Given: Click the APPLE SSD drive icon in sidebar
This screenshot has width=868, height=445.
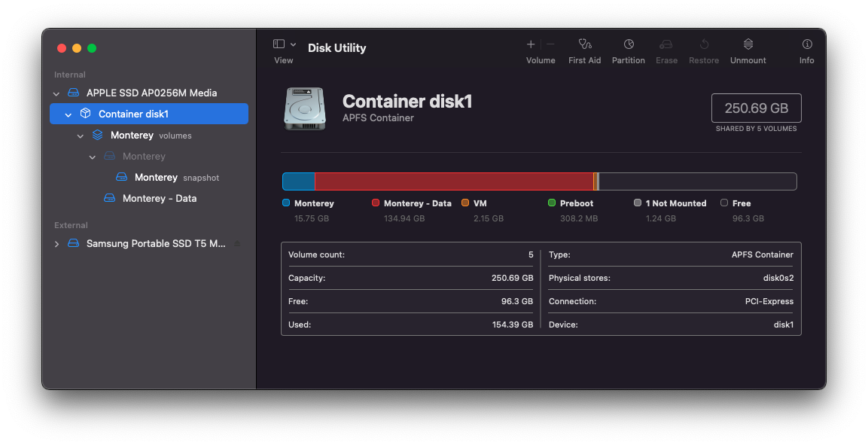Looking at the screenshot, I should [73, 93].
